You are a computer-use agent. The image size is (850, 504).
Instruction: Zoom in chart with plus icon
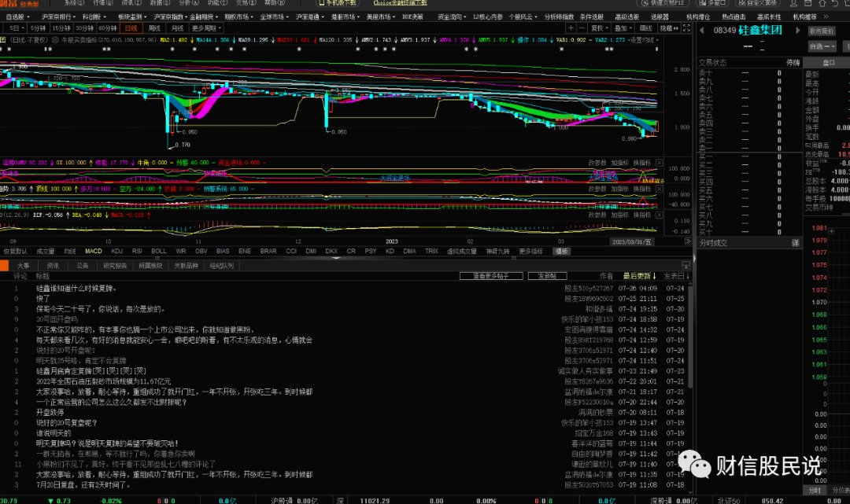pyautogui.click(x=571, y=28)
